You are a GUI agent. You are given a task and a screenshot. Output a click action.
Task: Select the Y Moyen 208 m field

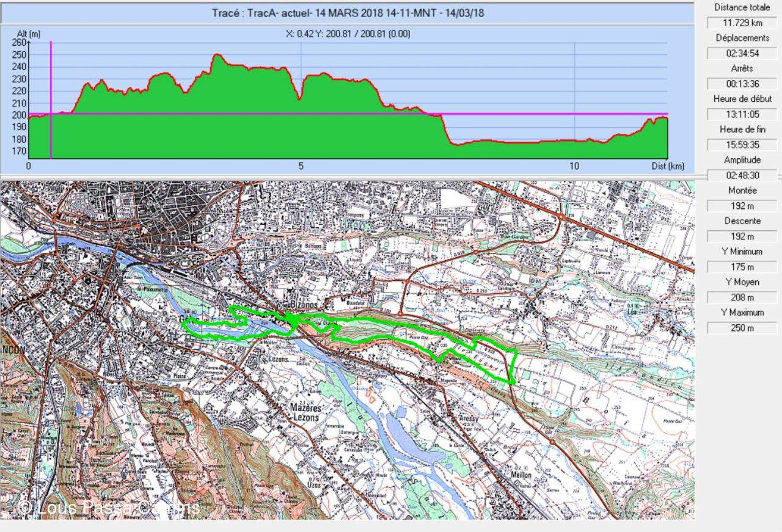click(x=742, y=298)
